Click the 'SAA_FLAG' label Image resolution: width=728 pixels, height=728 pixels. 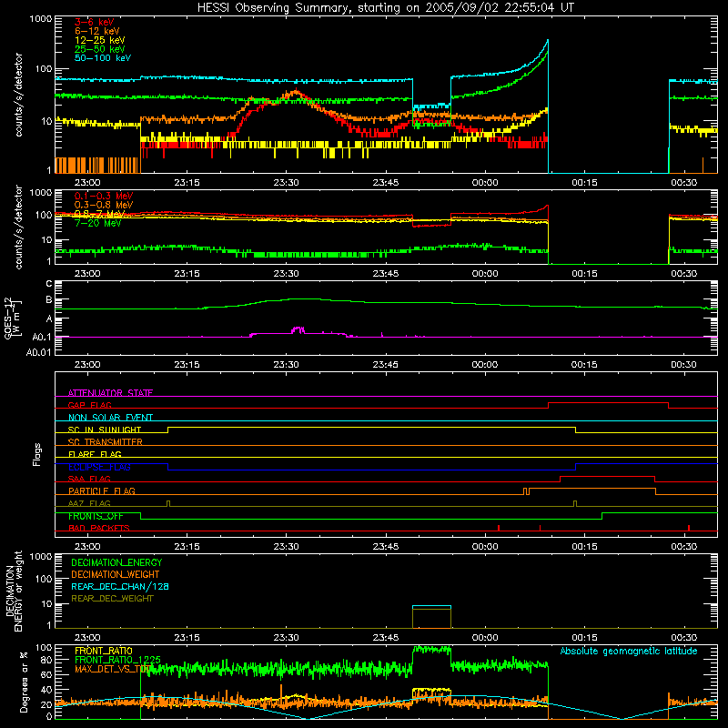pos(89,479)
